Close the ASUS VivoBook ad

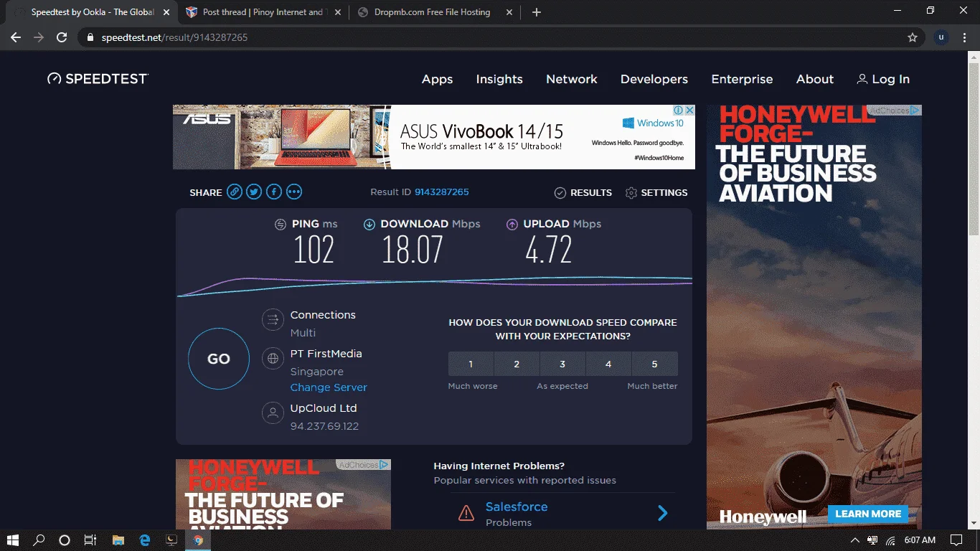(x=689, y=110)
